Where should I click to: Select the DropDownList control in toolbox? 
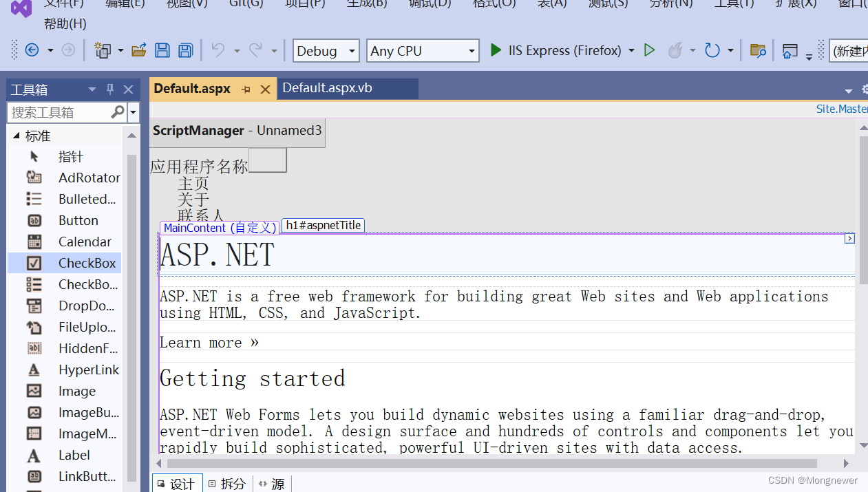click(x=65, y=306)
